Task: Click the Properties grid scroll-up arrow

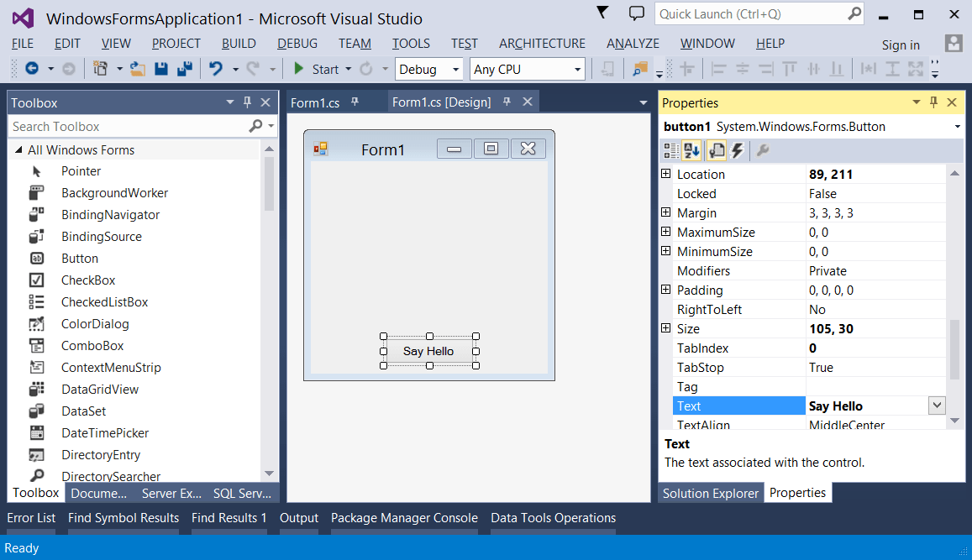Action: (954, 174)
